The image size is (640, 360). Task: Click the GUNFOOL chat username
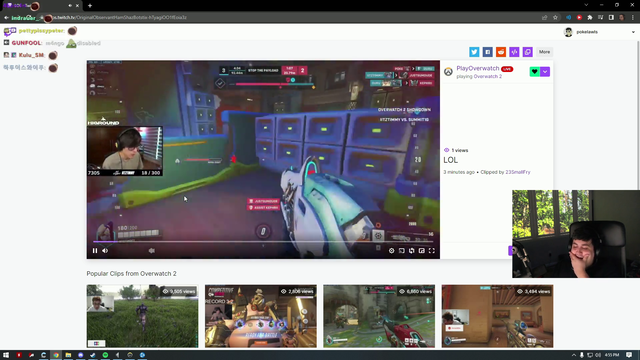pyautogui.click(x=26, y=43)
